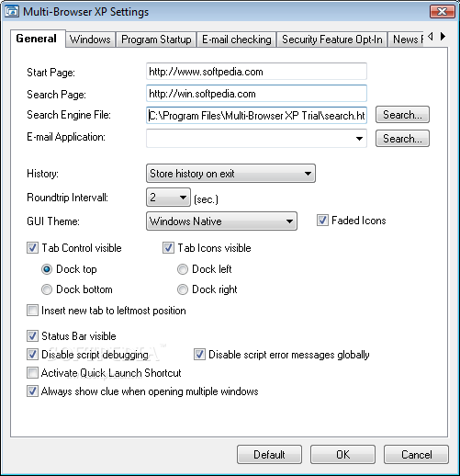Open the History dropdown
The height and width of the screenshot is (476, 460).
230,174
